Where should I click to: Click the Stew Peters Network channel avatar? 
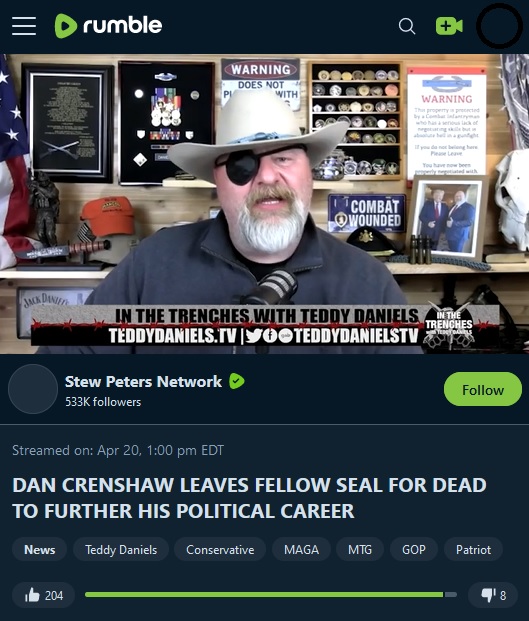click(33, 389)
